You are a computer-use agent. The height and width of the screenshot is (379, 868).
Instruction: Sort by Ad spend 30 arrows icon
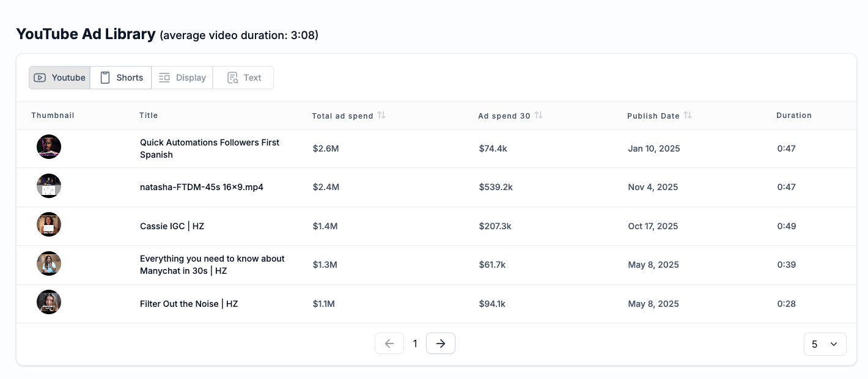click(539, 115)
